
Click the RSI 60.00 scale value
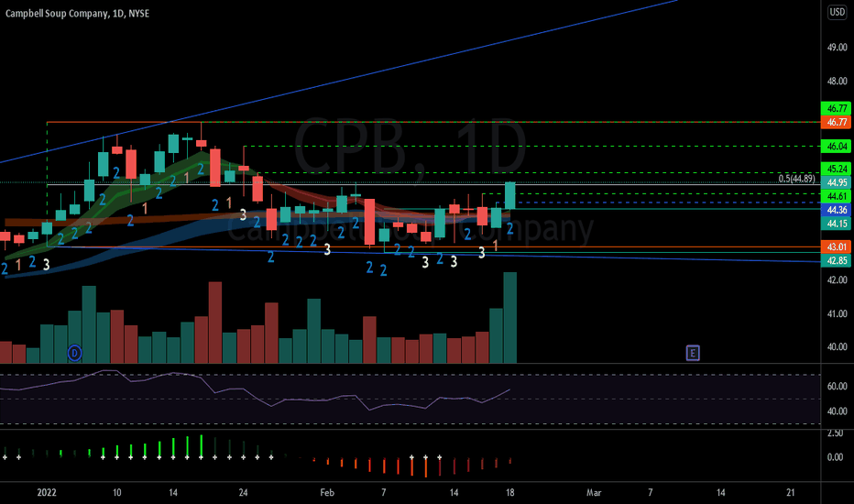point(838,386)
